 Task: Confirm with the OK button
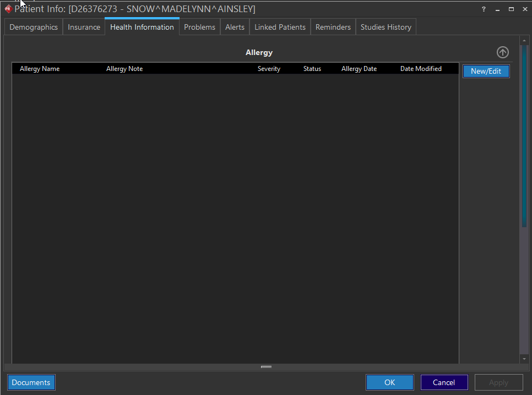389,382
